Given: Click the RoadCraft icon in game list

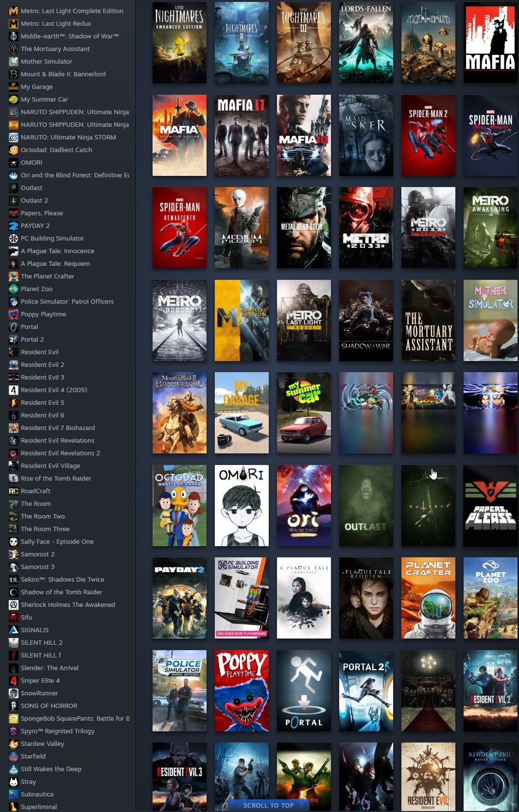Looking at the screenshot, I should (x=14, y=491).
